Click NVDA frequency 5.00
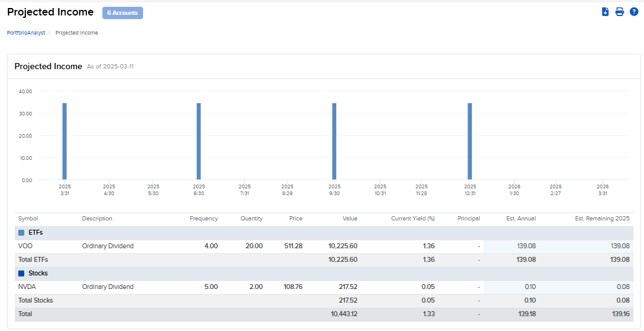 pyautogui.click(x=211, y=287)
